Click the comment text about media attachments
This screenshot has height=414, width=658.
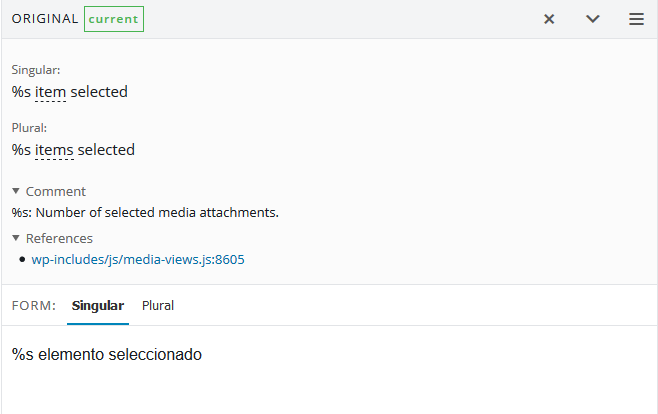145,212
